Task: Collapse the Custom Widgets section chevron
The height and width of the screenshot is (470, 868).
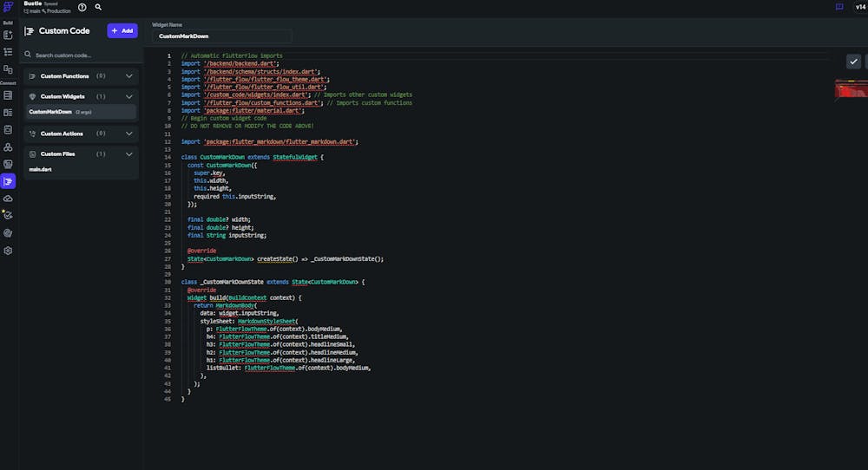Action: pyautogui.click(x=129, y=96)
